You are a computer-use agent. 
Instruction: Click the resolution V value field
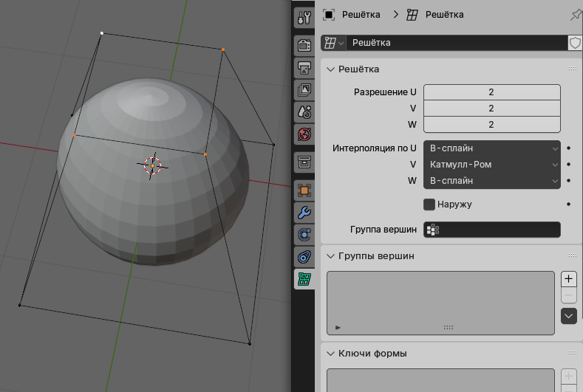(x=491, y=109)
